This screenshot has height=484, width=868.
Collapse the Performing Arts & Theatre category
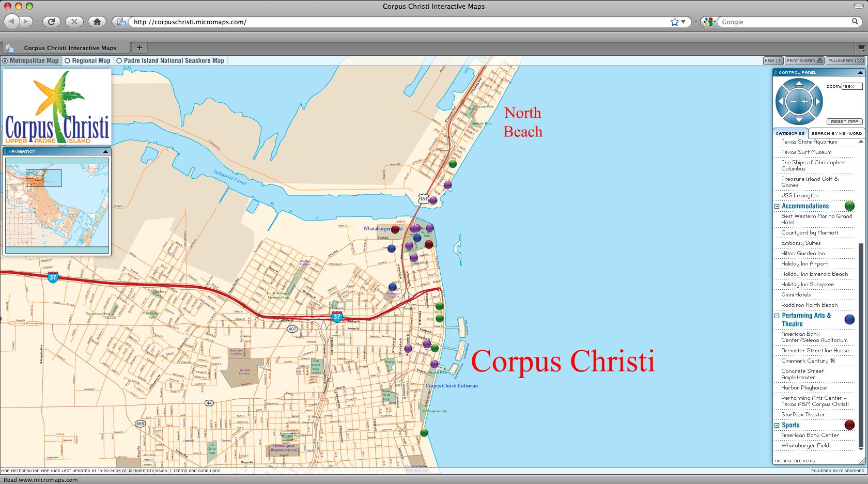[x=777, y=316]
